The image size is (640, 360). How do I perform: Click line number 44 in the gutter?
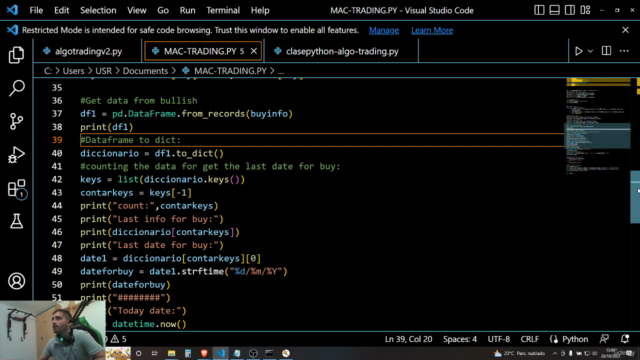(x=57, y=206)
